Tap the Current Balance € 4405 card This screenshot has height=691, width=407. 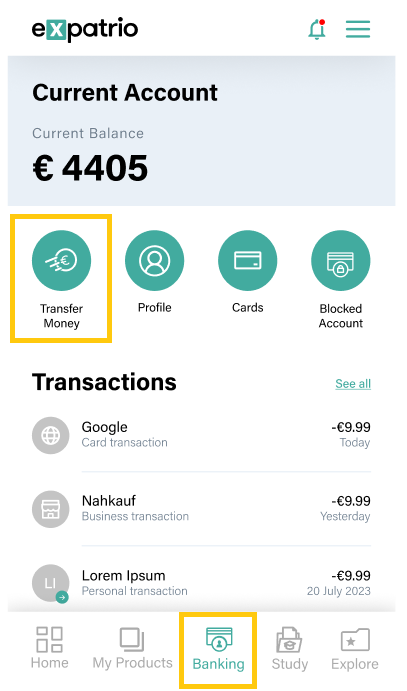[x=201, y=131]
